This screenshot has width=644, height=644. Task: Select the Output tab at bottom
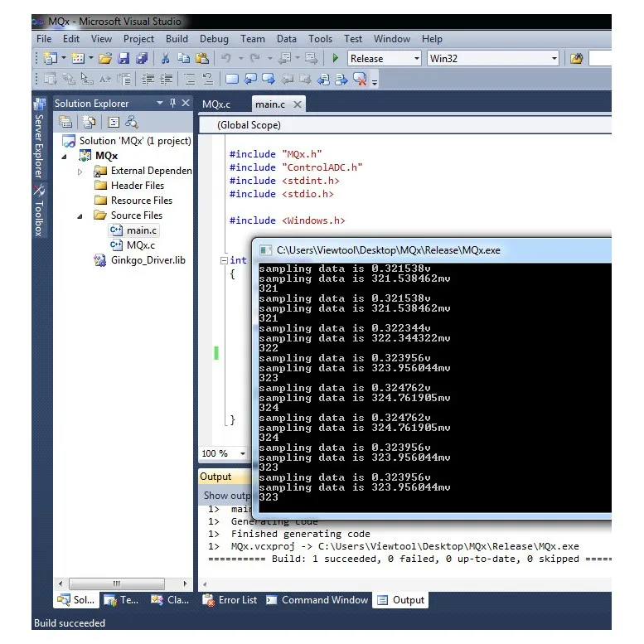(x=401, y=600)
